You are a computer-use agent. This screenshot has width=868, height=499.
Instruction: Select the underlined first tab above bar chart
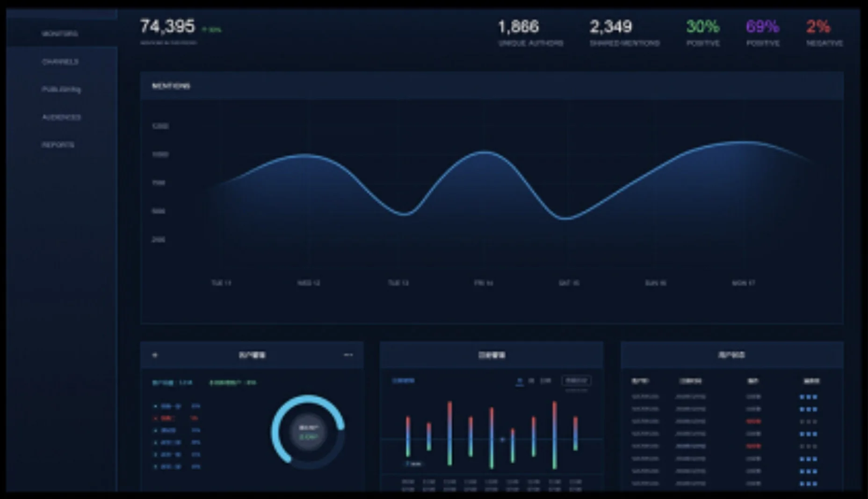coord(520,381)
